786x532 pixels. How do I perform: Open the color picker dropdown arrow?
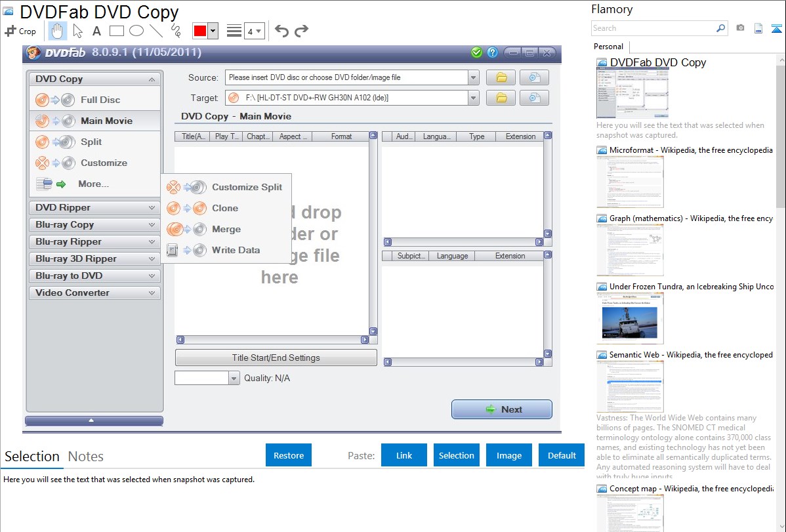pyautogui.click(x=213, y=31)
